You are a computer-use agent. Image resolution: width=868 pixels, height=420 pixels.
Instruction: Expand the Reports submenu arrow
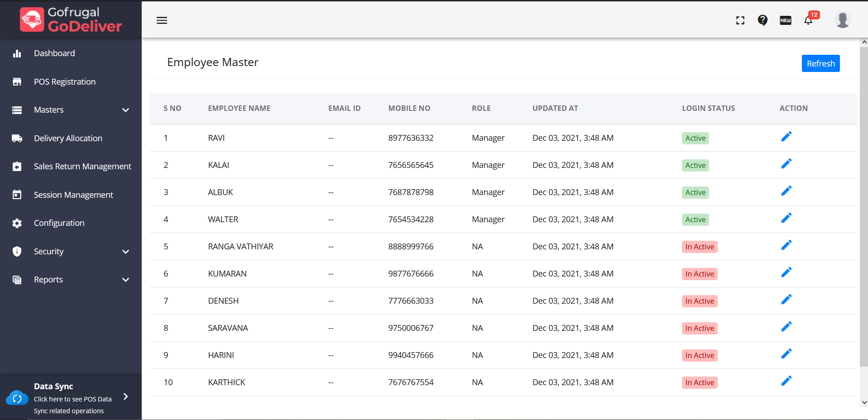point(126,280)
